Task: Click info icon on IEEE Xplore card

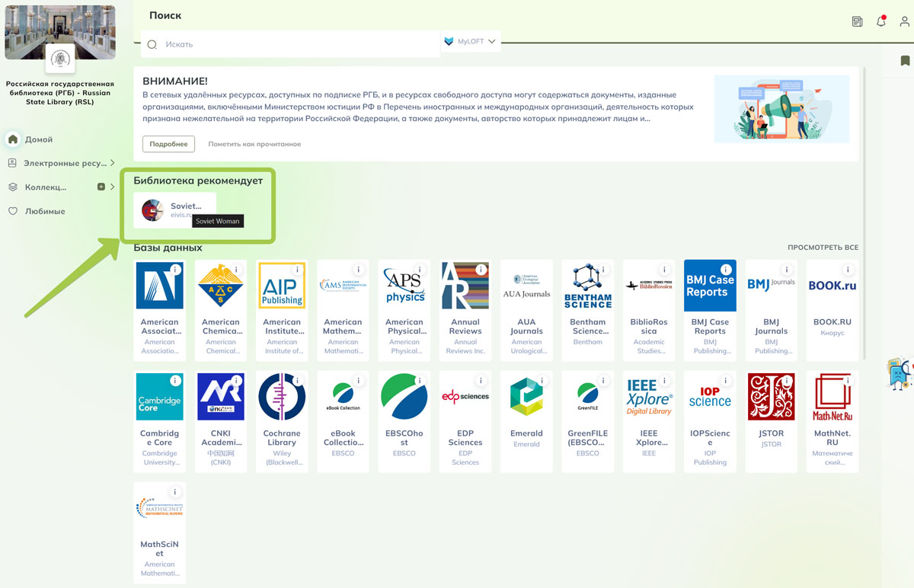Action: click(664, 381)
